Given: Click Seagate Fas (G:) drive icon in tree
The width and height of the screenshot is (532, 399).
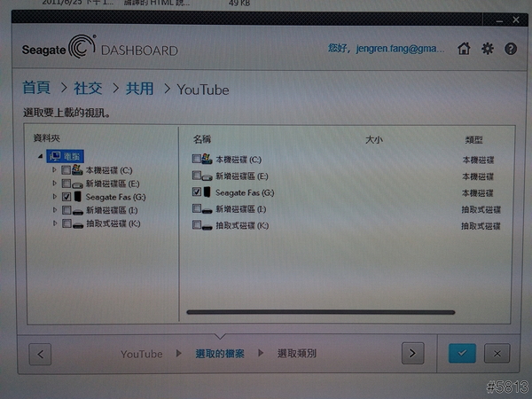Looking at the screenshot, I should click(x=78, y=197).
